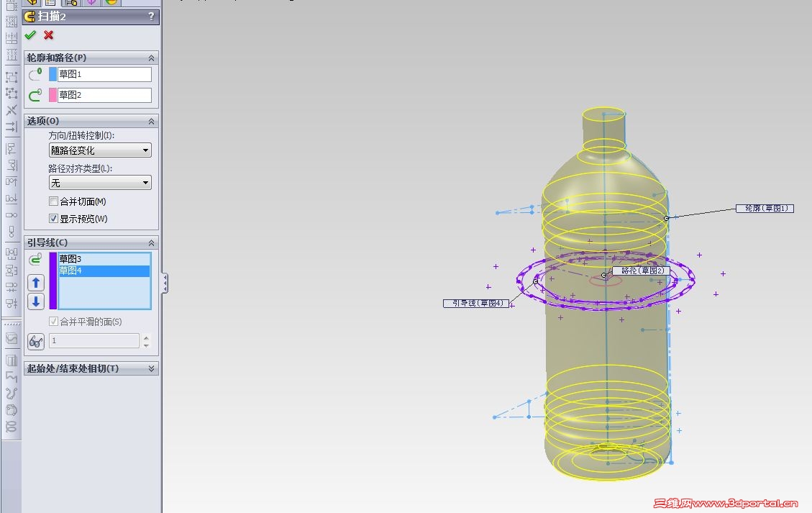Collapse the 选项(O) section
812x513 pixels.
(151, 122)
